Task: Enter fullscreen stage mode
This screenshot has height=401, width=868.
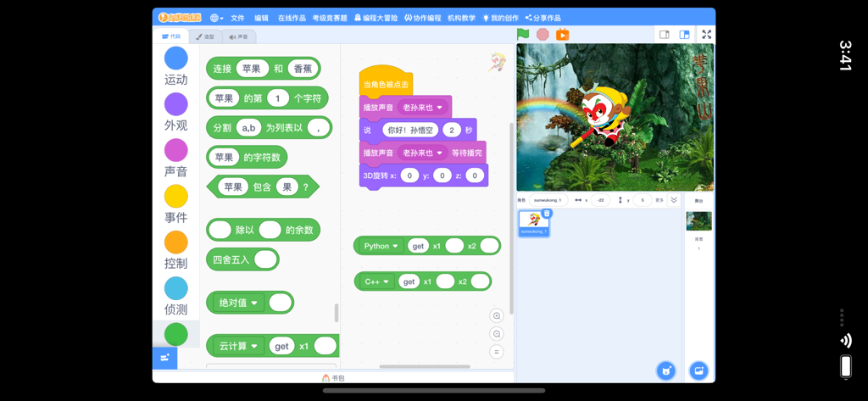Action: click(706, 35)
